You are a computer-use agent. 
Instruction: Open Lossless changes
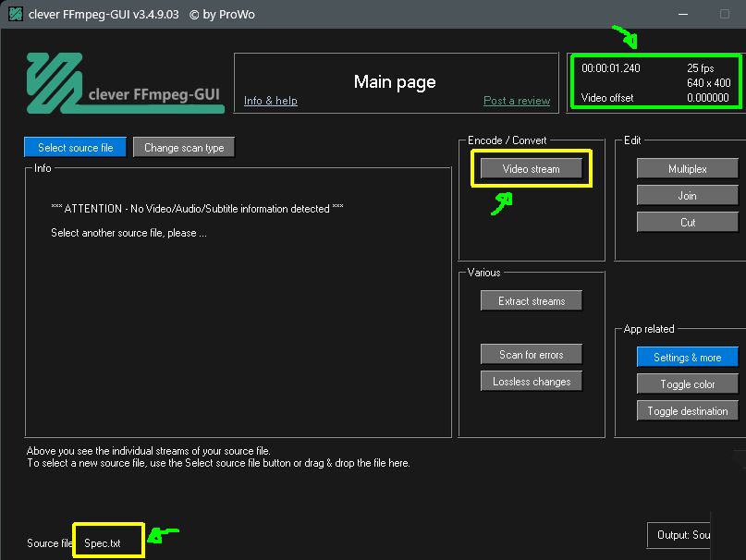coord(531,382)
